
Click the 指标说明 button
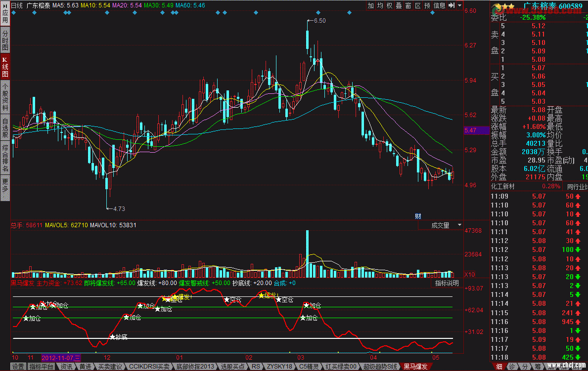(447, 283)
